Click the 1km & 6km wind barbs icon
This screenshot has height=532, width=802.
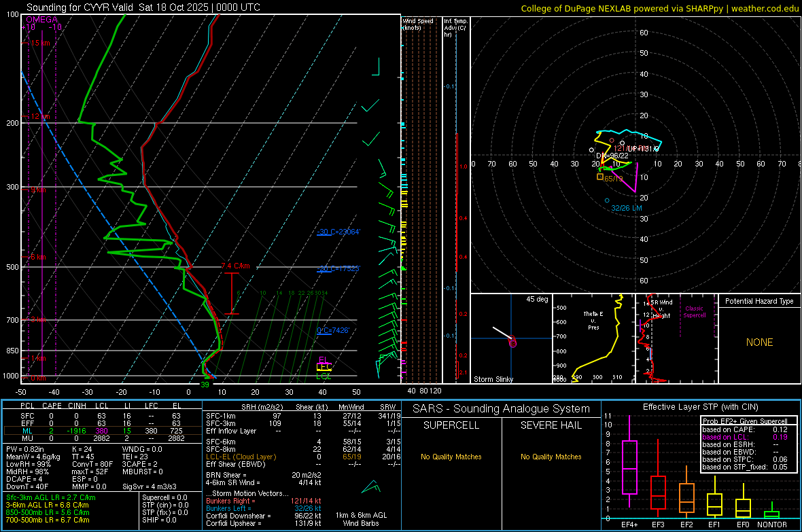click(371, 486)
